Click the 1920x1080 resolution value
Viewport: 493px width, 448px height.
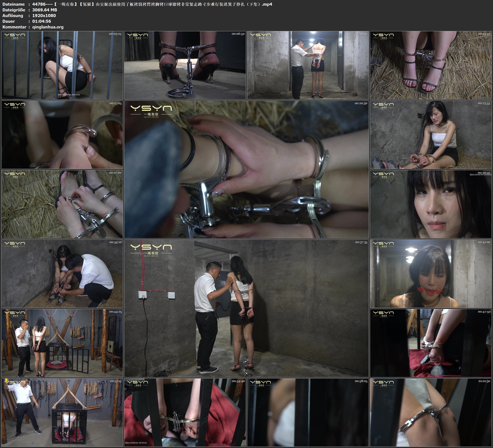(x=44, y=16)
